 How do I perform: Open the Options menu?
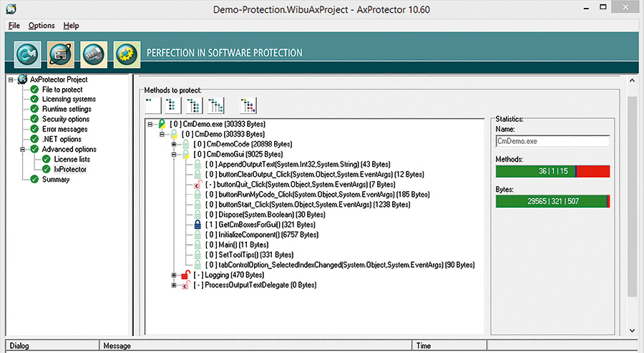[42, 26]
